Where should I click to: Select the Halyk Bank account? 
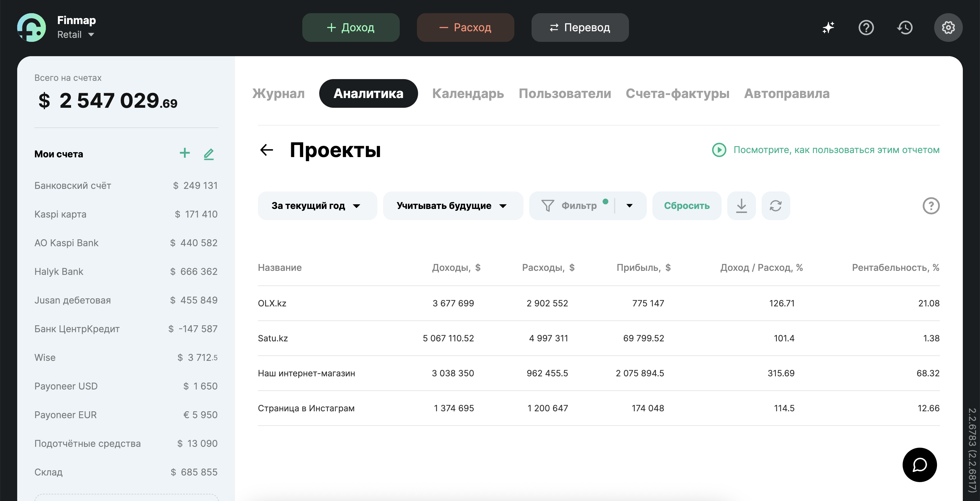tap(126, 272)
